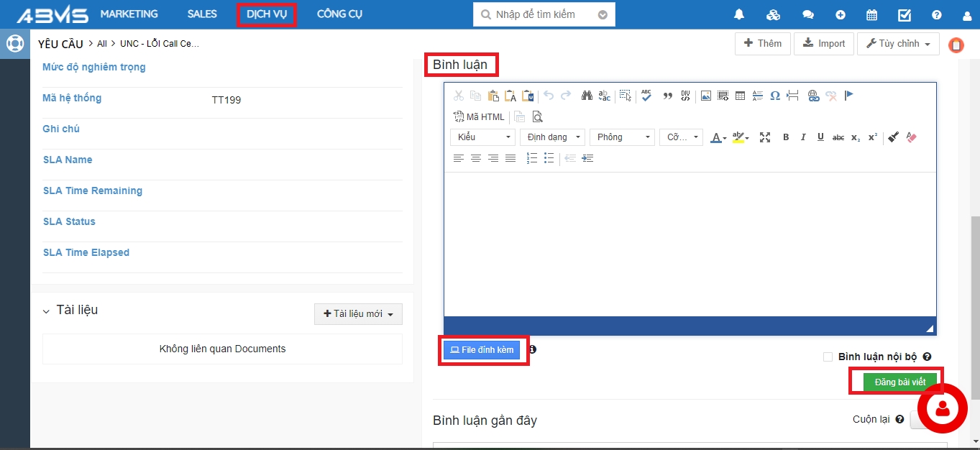Open the DỊCH VỤ menu
The image size is (980, 450).
tap(266, 14)
